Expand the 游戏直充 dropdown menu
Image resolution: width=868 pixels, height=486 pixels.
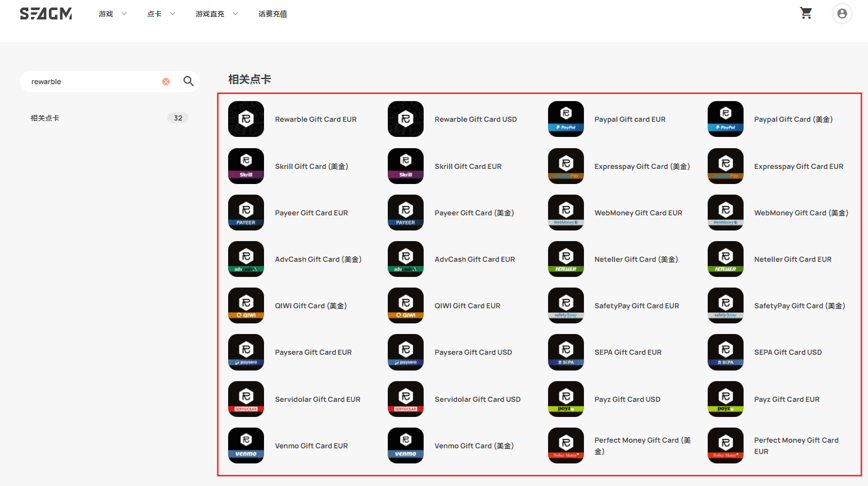point(217,14)
